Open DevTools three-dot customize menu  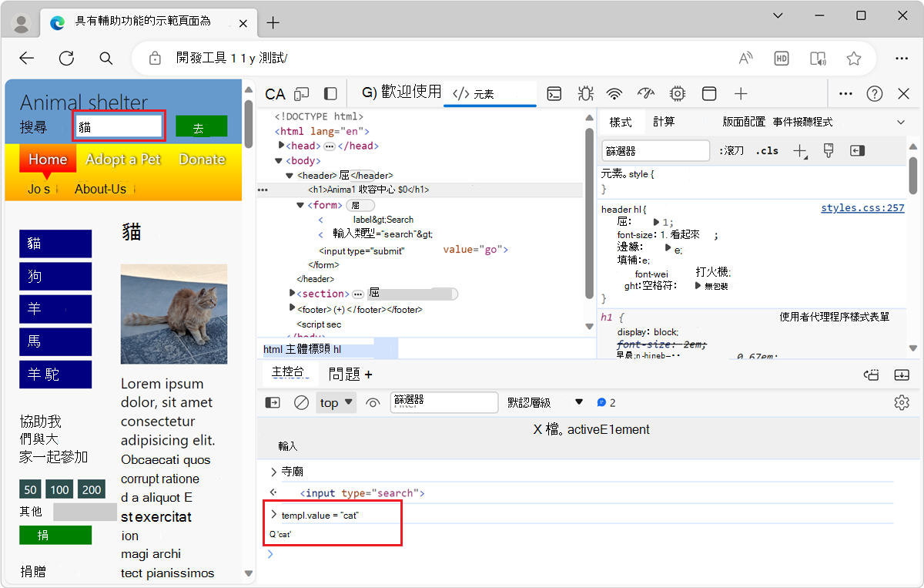coord(845,94)
